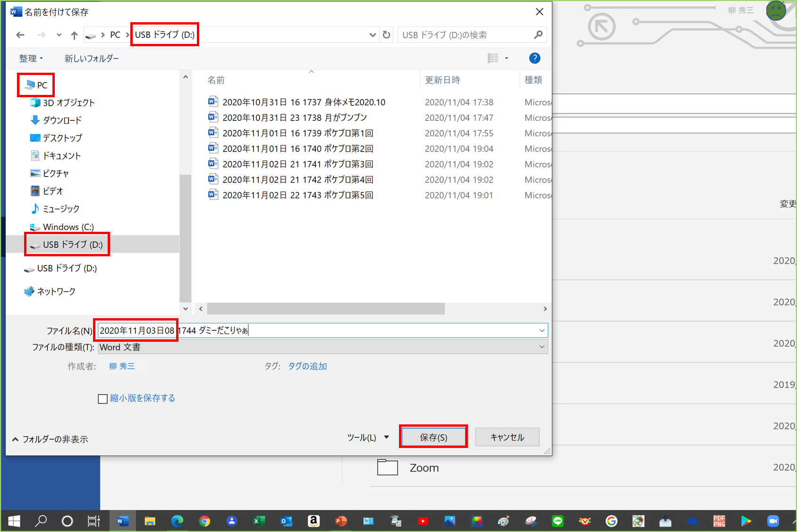Open recent locations dropdown beside forward arrow
797x532 pixels.
59,35
